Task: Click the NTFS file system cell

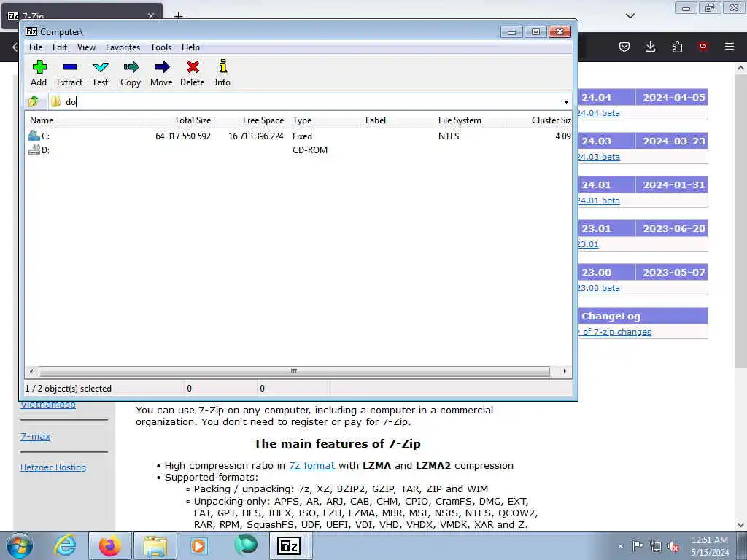Action: pyautogui.click(x=449, y=136)
